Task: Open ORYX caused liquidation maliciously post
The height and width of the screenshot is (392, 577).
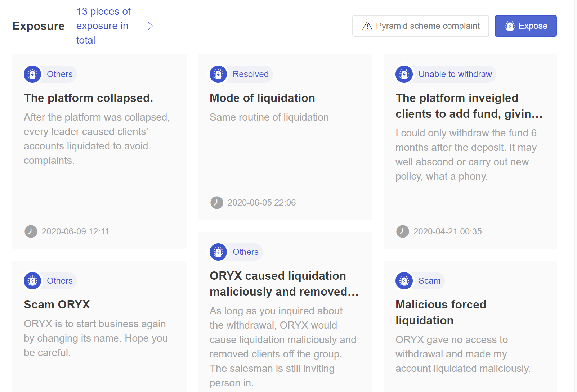Action: point(284,284)
